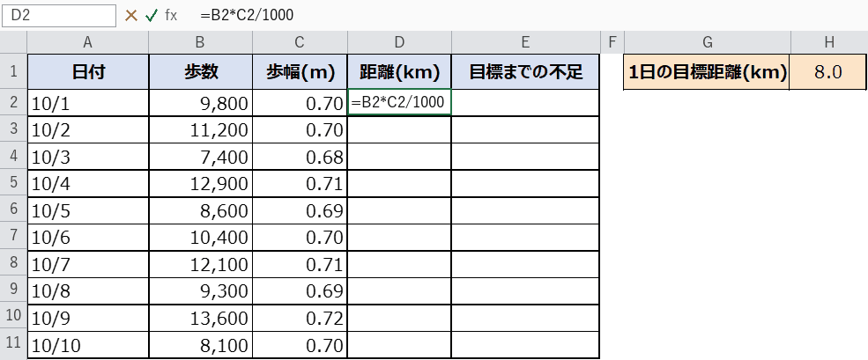Image resolution: width=868 pixels, height=360 pixels.
Task: Click the 1日の目標距離(km) label cell
Action: point(707,72)
